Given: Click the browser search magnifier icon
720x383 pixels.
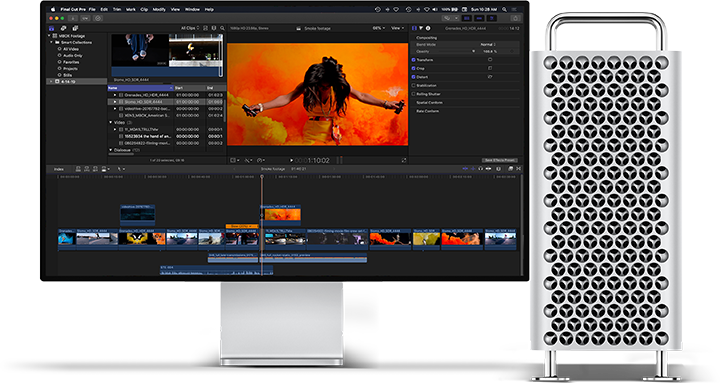Looking at the screenshot, I should 222,28.
